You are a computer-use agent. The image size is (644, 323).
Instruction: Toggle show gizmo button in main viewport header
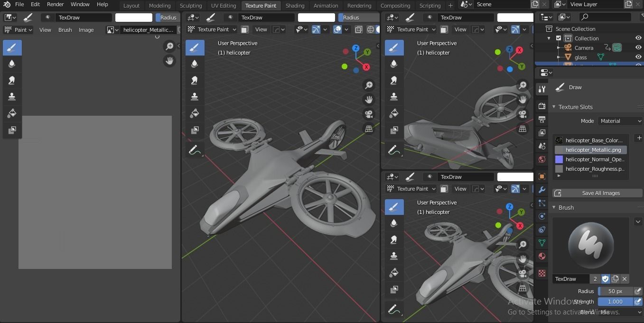coord(316,29)
